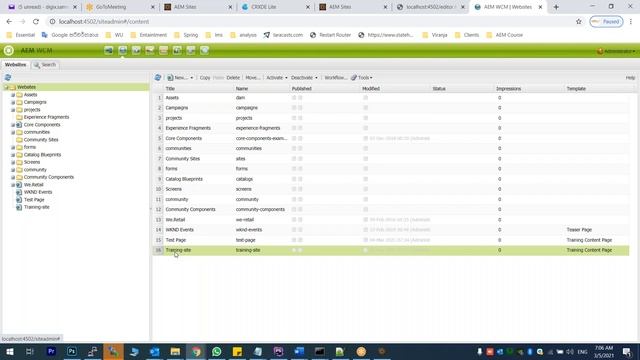Screen dimensions: 640x360
Task: Open WhatsApp from the taskbar
Action: (x=216, y=351)
